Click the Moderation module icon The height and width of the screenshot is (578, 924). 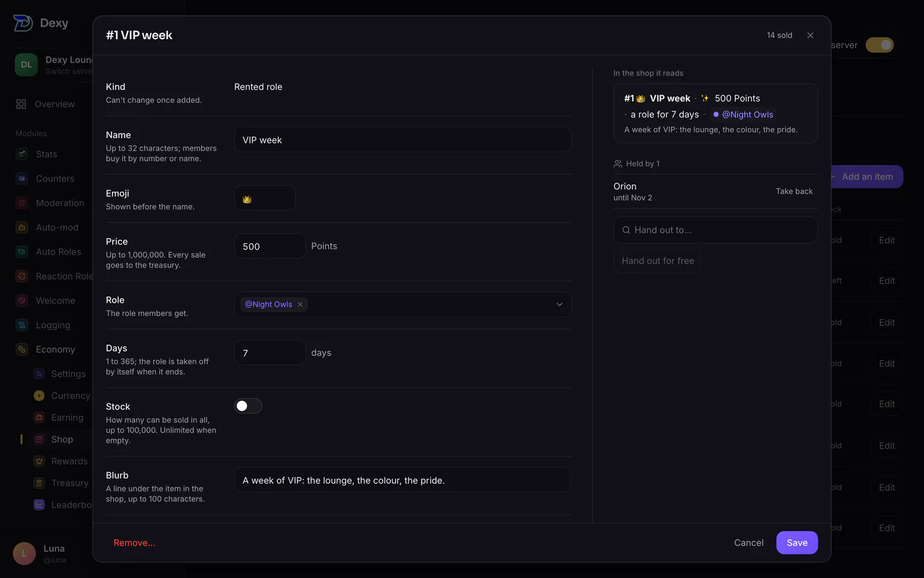[22, 203]
